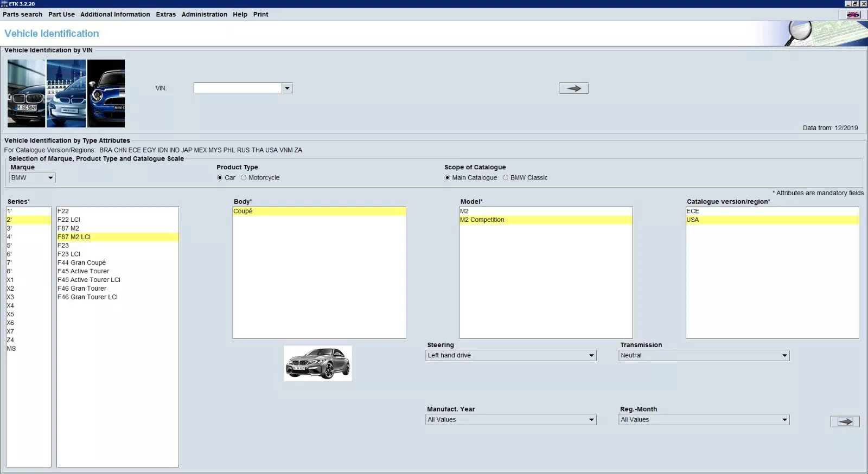
Task: Select series 6' in Series list
Action: (x=29, y=254)
